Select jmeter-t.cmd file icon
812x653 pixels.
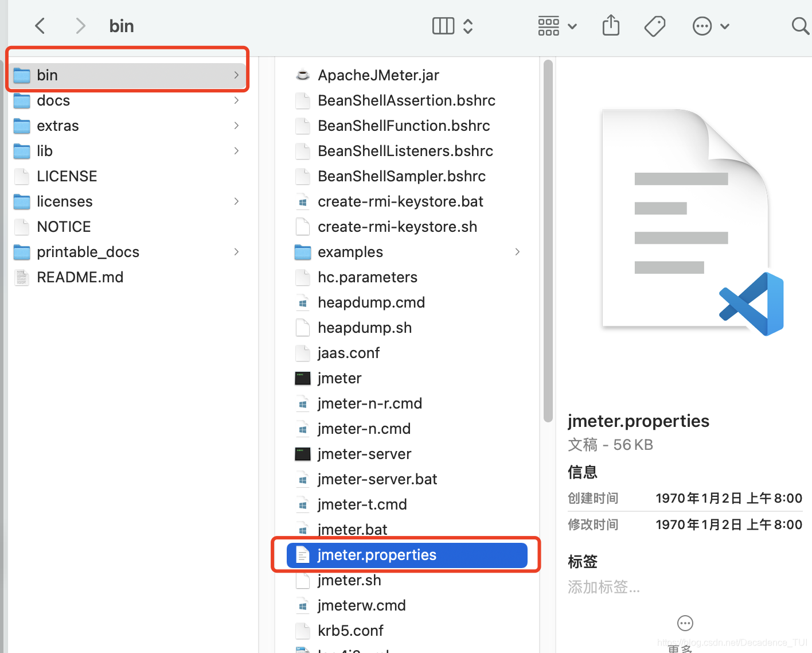click(x=303, y=504)
